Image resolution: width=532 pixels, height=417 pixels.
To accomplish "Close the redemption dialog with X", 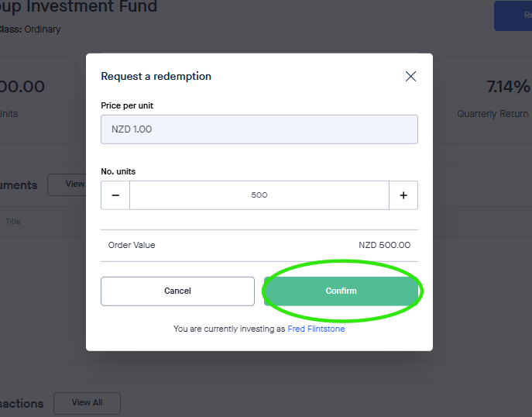I will pos(410,76).
